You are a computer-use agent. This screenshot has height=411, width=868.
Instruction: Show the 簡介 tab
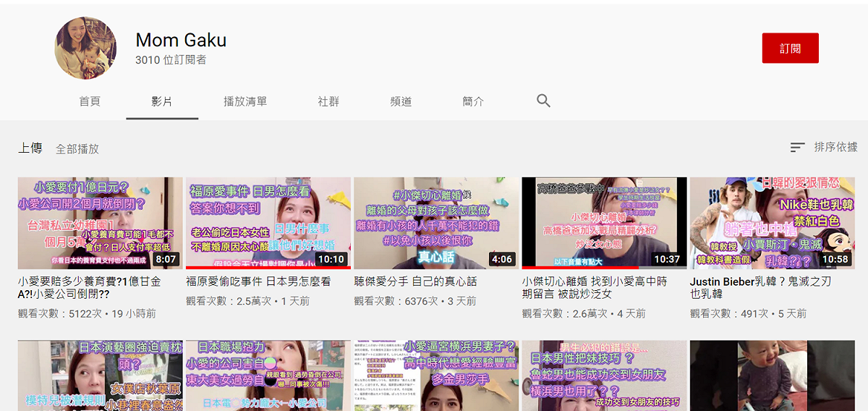coord(473,101)
